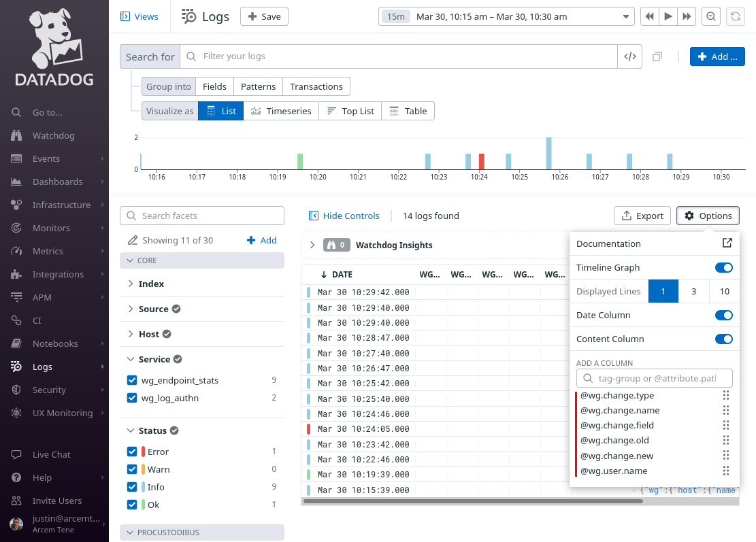The width and height of the screenshot is (756, 542).
Task: Open Help question mark icon
Action: [x=16, y=477]
